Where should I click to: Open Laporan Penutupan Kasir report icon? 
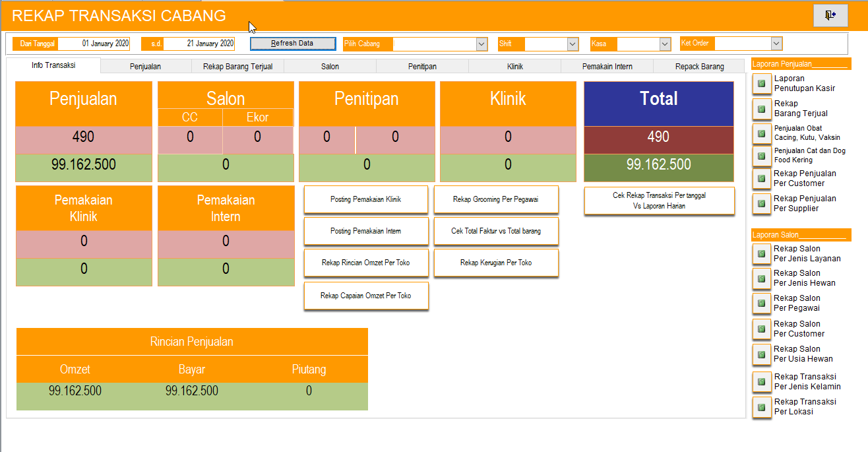[x=761, y=84]
